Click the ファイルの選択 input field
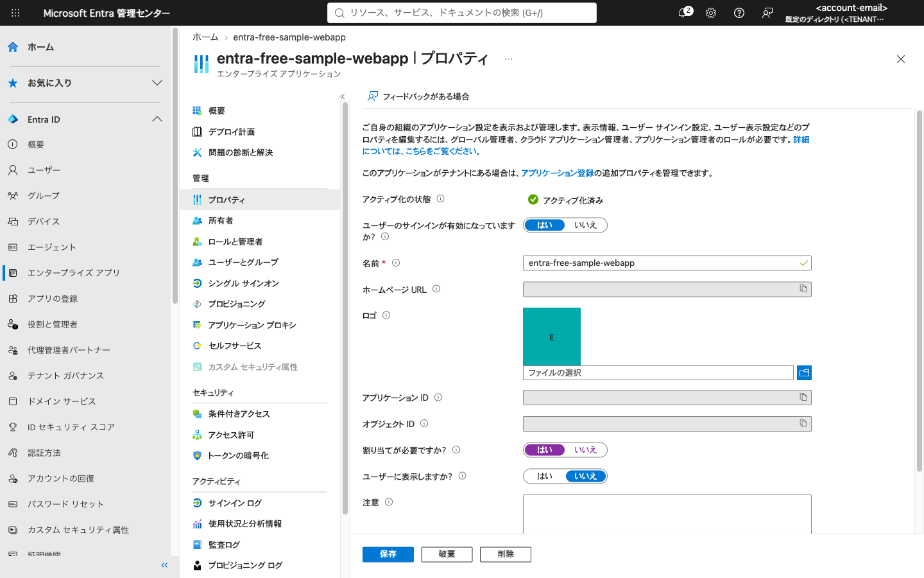Screen dimensions: 924x578 (658, 372)
